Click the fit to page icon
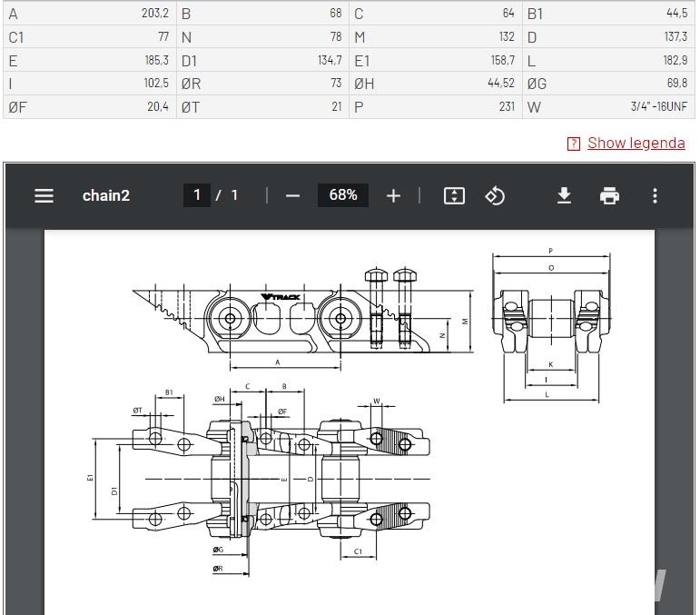 pyautogui.click(x=454, y=195)
